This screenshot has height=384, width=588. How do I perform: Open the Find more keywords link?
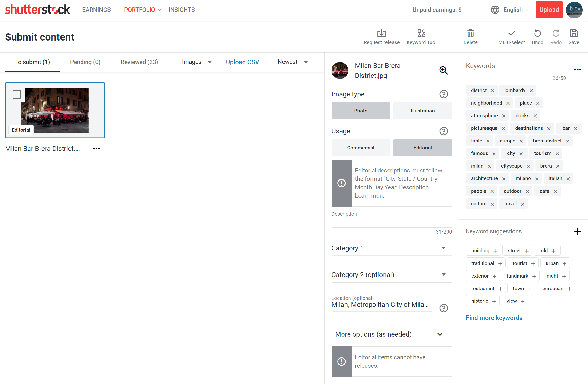point(494,318)
